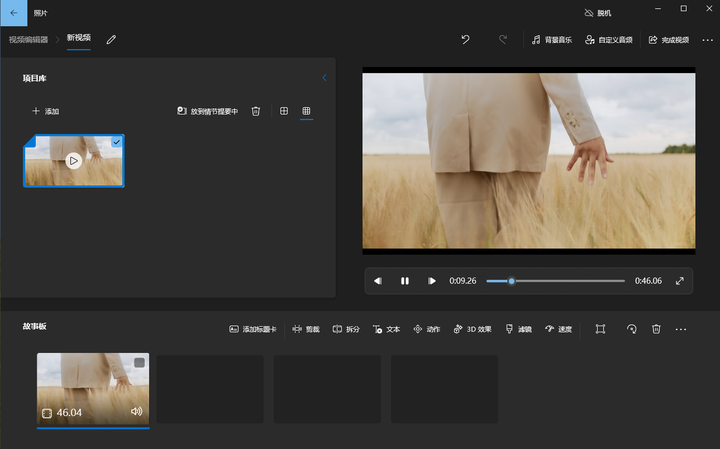Select the new video title tab

point(79,38)
